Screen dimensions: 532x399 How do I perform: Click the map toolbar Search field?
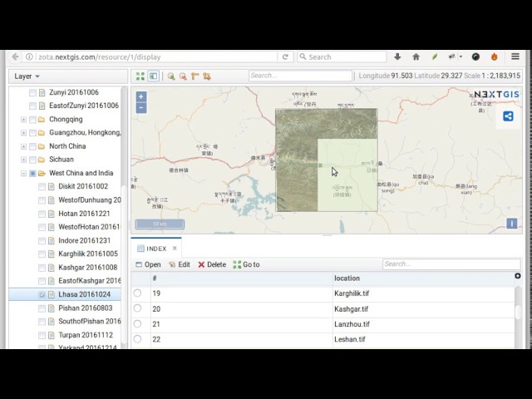click(x=301, y=76)
